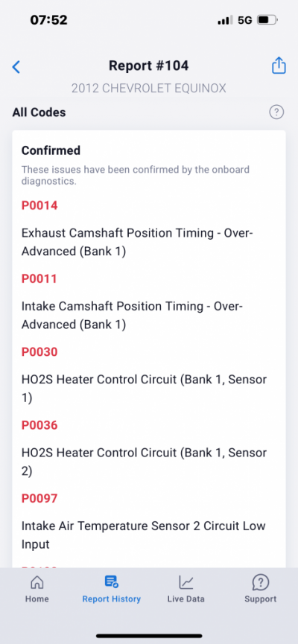The image size is (298, 644).
Task: Open code P0030 details
Action: (39, 352)
